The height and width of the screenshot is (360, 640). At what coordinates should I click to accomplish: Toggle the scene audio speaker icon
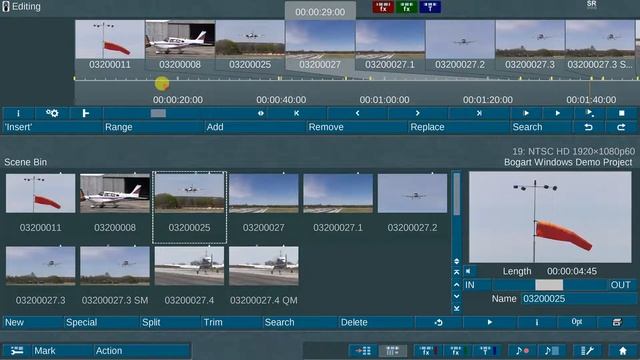click(469, 271)
